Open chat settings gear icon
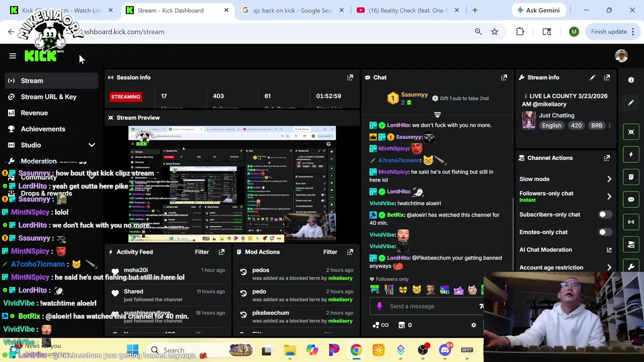Image resolution: width=644 pixels, height=362 pixels. 473,325
